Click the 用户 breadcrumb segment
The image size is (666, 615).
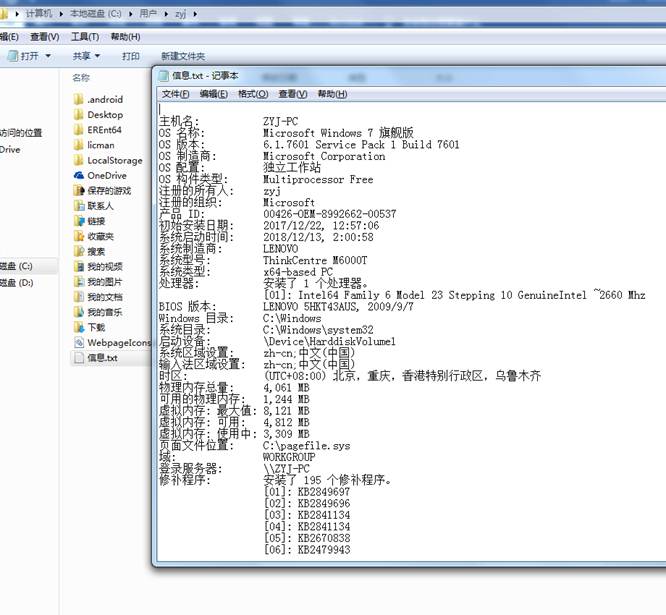[x=148, y=14]
